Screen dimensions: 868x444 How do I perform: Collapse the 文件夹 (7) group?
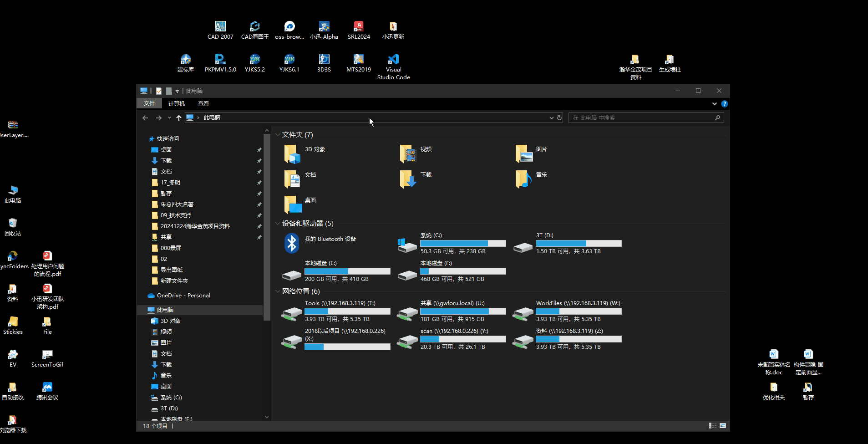pyautogui.click(x=278, y=135)
